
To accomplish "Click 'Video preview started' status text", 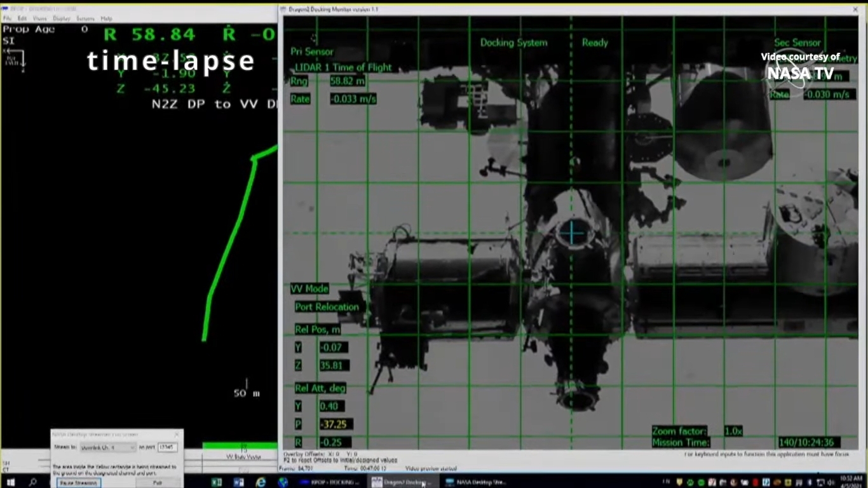I will [x=430, y=468].
